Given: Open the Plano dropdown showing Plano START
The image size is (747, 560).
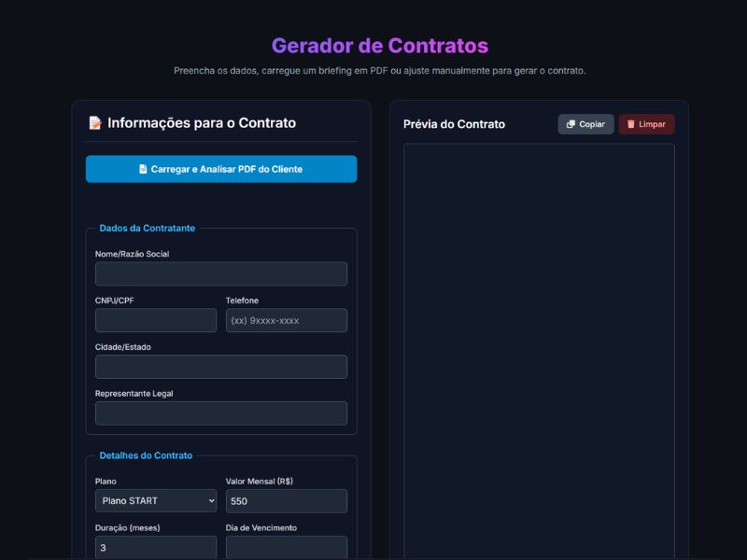Looking at the screenshot, I should 155,501.
